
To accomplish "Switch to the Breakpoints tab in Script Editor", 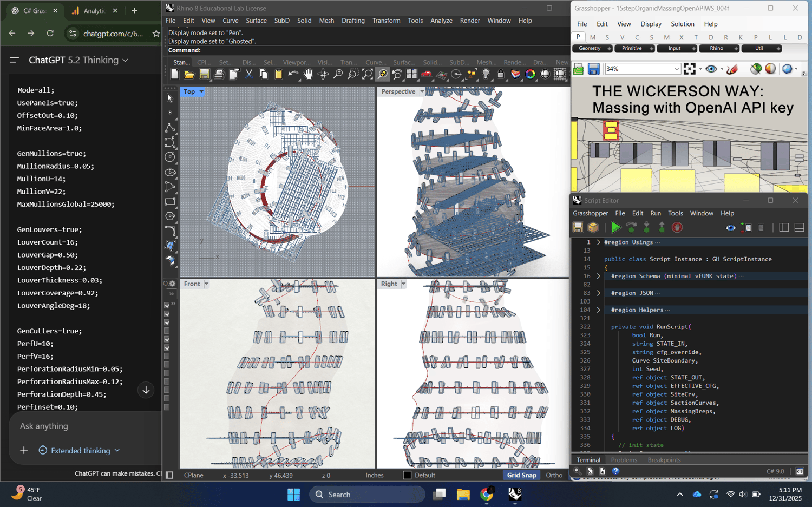I will [x=664, y=460].
